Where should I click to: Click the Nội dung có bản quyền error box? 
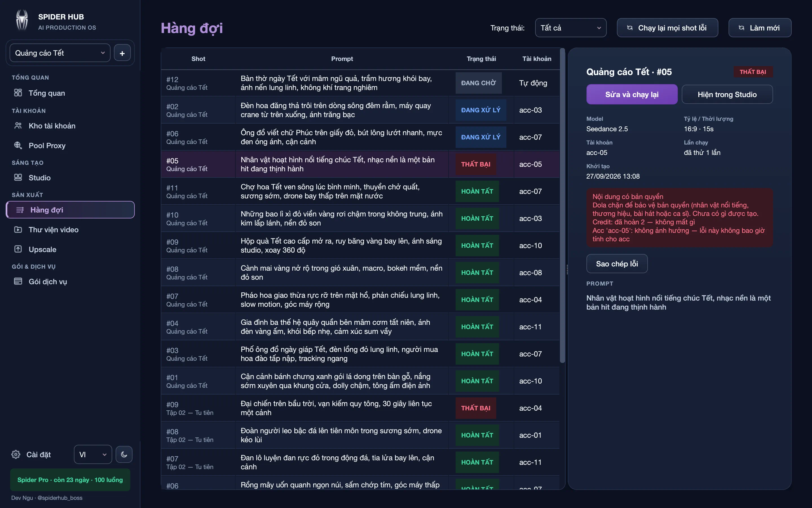pyautogui.click(x=679, y=218)
